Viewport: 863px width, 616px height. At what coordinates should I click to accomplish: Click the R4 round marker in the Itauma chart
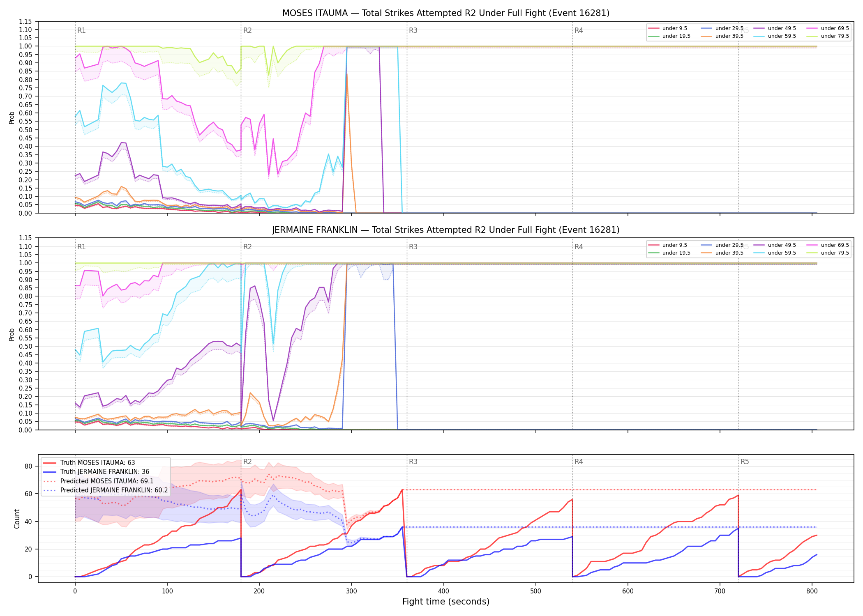pos(579,30)
